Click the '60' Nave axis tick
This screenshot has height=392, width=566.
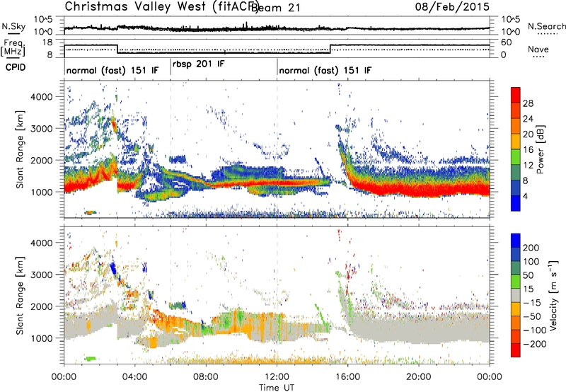[507, 42]
